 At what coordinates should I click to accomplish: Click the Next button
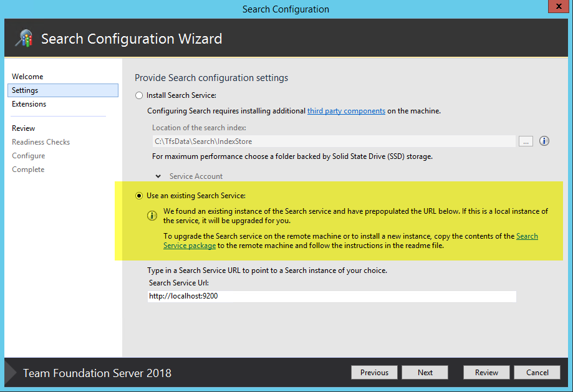click(425, 372)
